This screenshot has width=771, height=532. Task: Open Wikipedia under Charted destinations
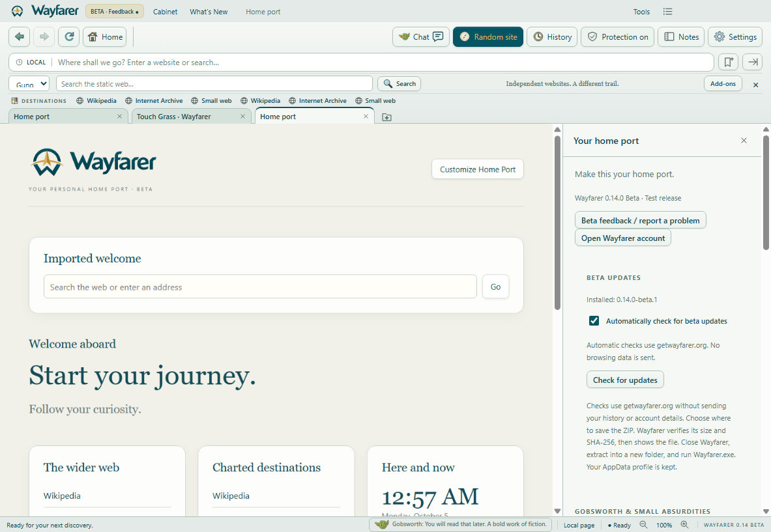pyautogui.click(x=231, y=496)
